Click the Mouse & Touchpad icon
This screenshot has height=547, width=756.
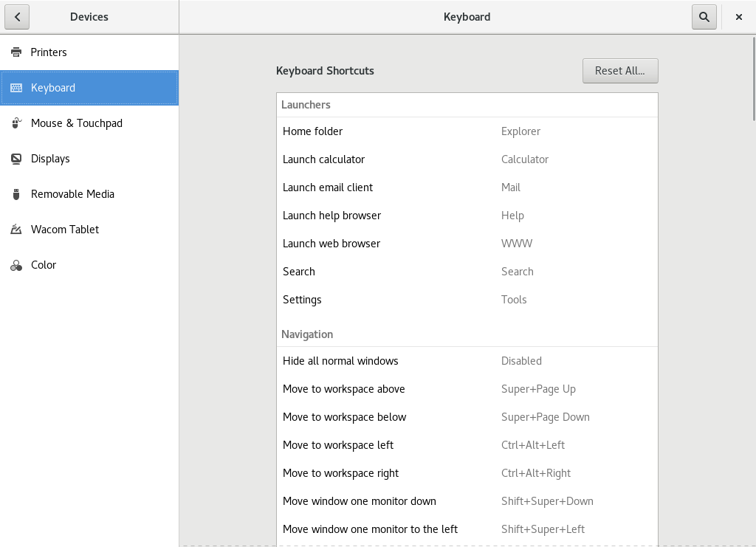[x=16, y=123]
